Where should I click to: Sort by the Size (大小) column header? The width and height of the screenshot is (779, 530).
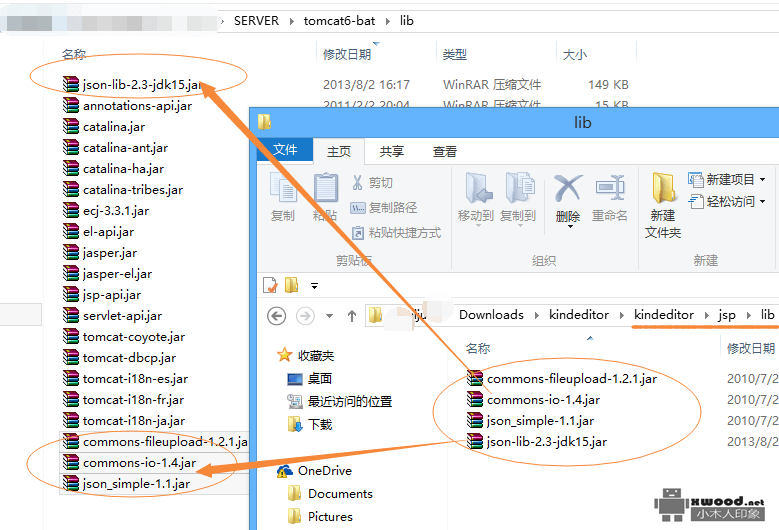coord(575,54)
